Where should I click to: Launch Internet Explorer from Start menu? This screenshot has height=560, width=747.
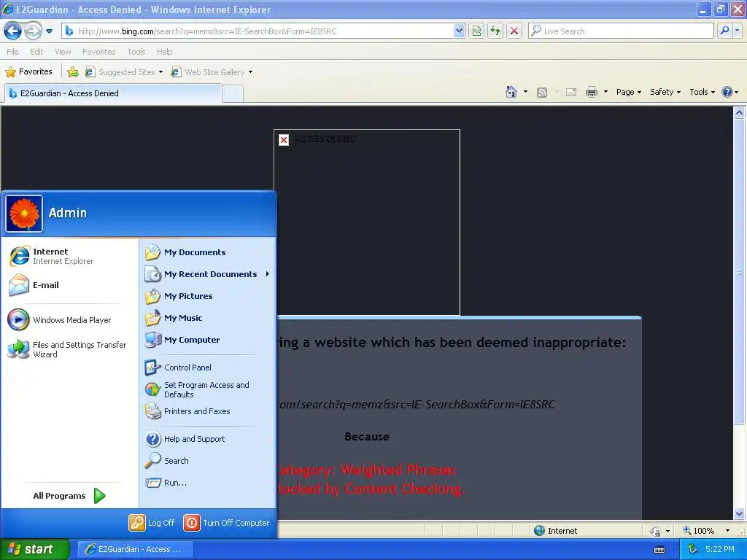pyautogui.click(x=69, y=256)
